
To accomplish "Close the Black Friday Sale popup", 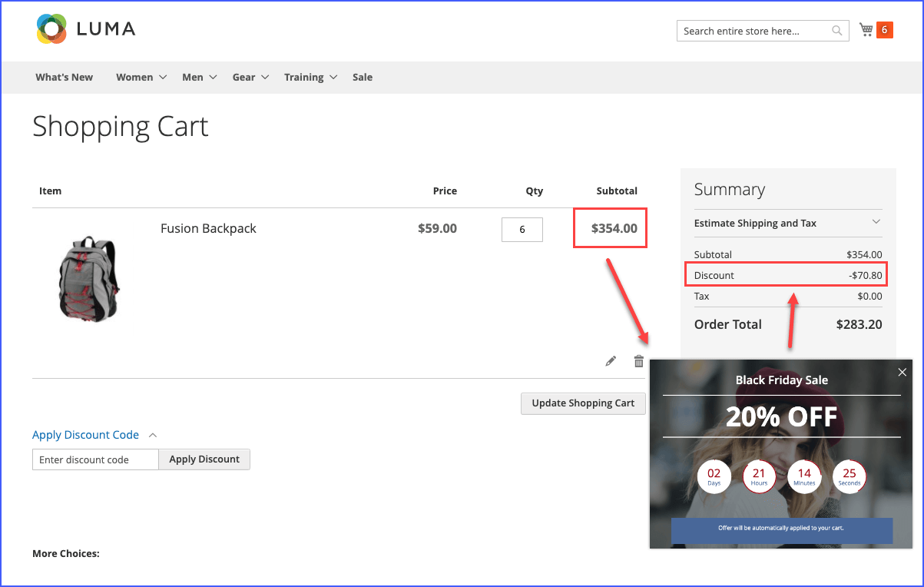I will pos(902,373).
